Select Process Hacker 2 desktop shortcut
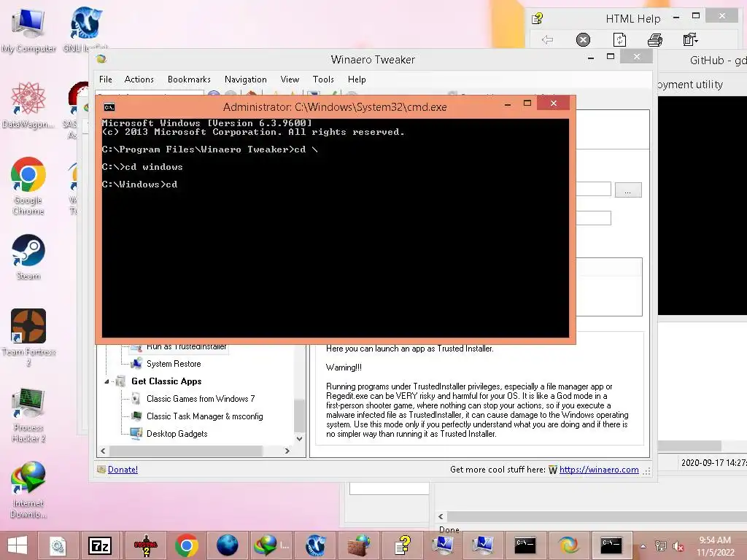The width and height of the screenshot is (747, 560). click(x=28, y=415)
